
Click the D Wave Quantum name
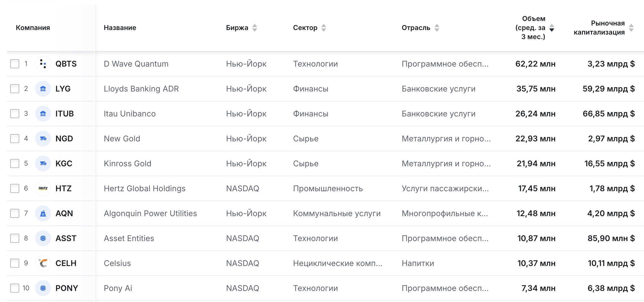coord(136,64)
